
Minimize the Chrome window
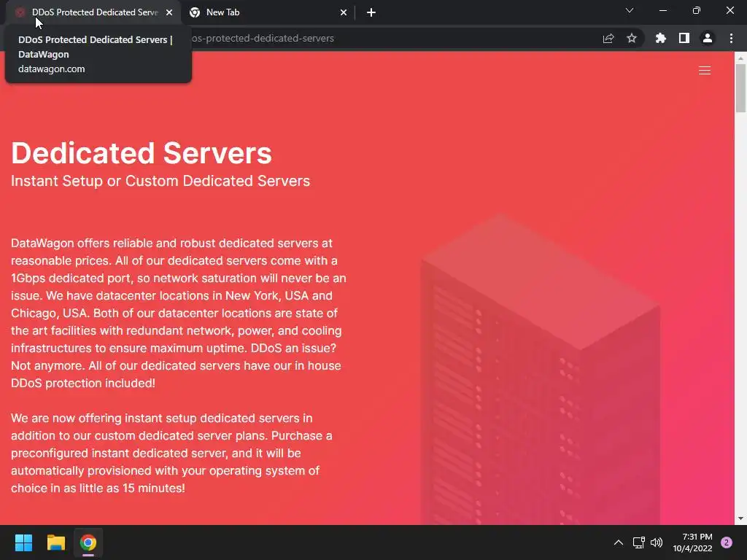click(x=662, y=10)
